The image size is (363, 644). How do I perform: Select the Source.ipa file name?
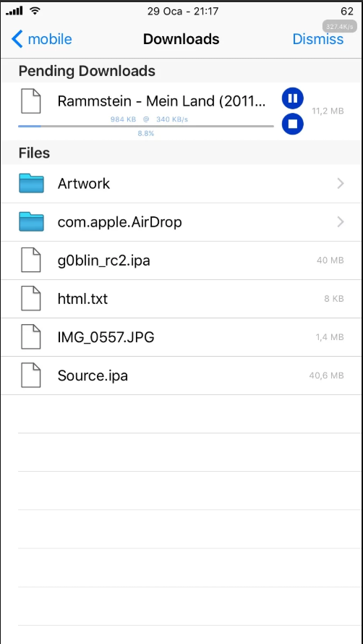93,376
